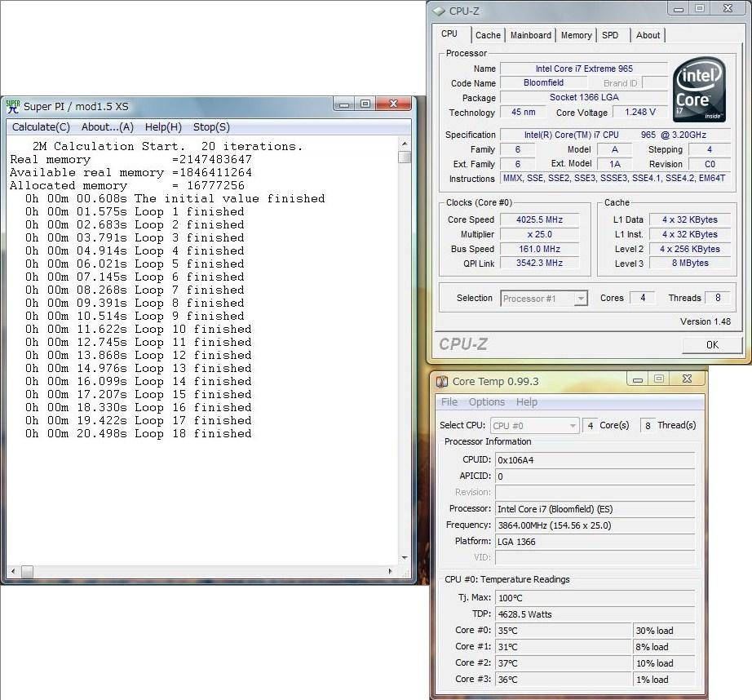Image resolution: width=752 pixels, height=700 pixels.
Task: Switch to the SPD tab in CPU-Z
Action: tap(610, 35)
